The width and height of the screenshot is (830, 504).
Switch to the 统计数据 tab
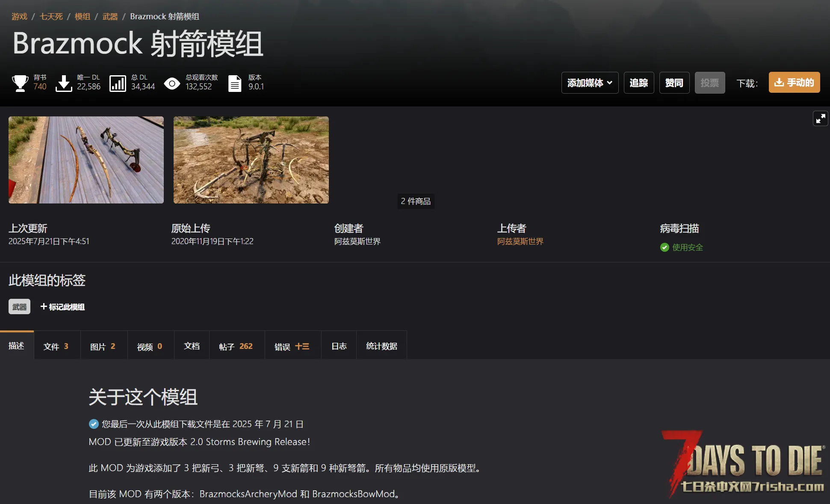[381, 346]
